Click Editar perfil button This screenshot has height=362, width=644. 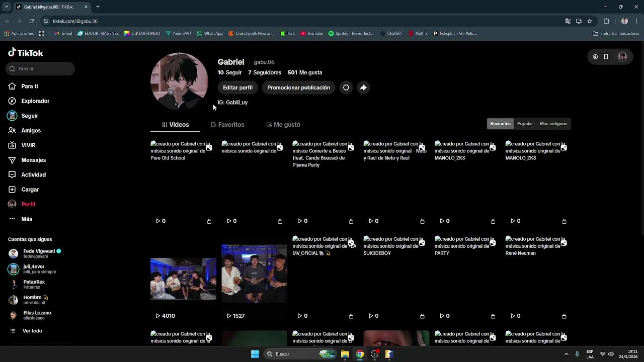pyautogui.click(x=237, y=87)
